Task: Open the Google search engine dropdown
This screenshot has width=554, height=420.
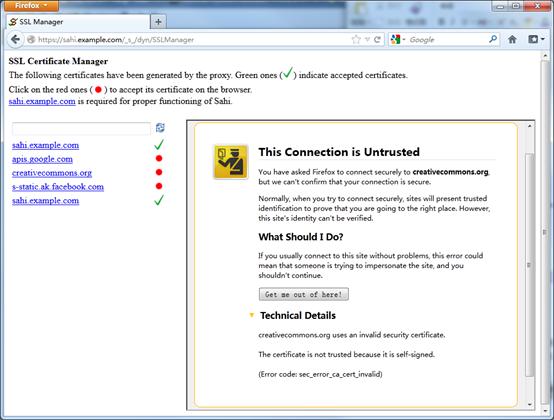Action: click(x=397, y=39)
